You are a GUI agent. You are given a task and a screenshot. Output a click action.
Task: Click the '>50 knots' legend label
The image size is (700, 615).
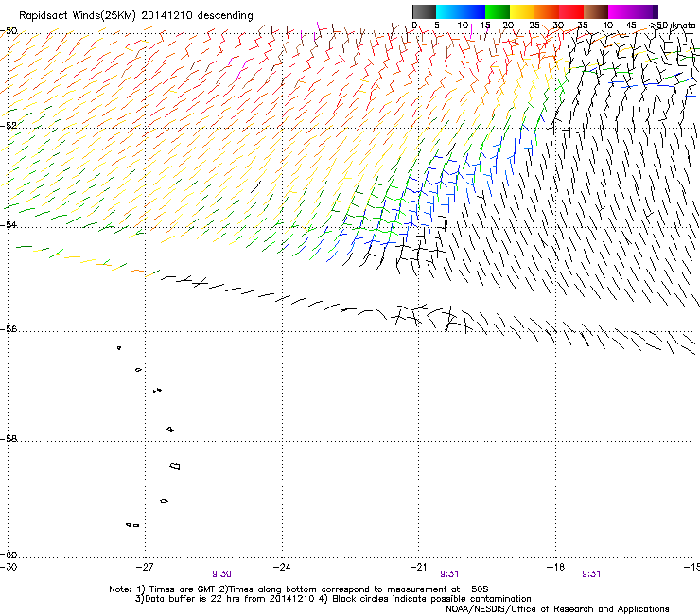click(672, 26)
